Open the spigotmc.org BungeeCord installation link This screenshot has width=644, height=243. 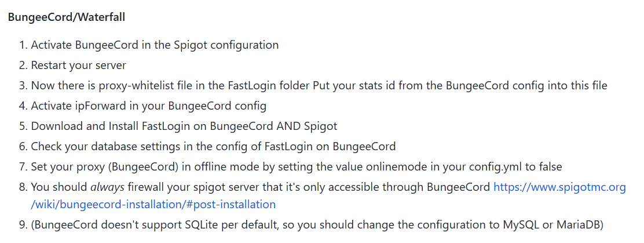click(559, 187)
